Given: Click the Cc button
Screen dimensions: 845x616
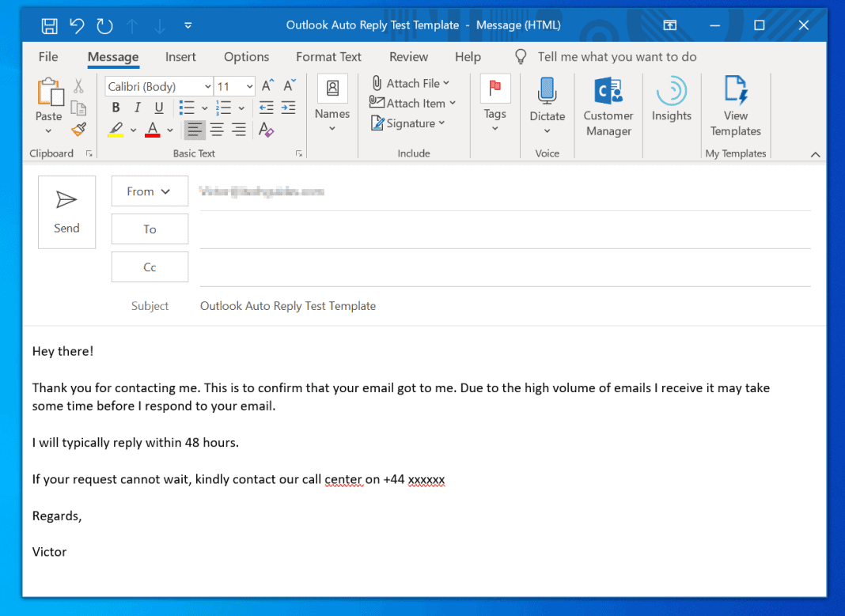Looking at the screenshot, I should (150, 266).
